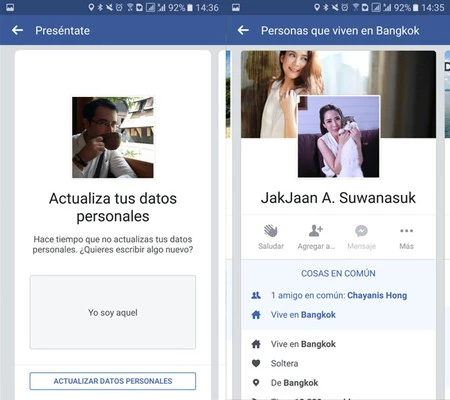450x400 pixels.
Task: Tap the battery indicator in left status bar
Action: tap(190, 7)
